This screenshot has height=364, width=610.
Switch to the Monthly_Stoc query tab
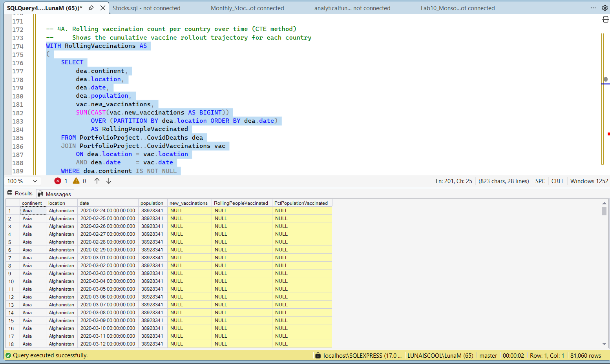[247, 8]
